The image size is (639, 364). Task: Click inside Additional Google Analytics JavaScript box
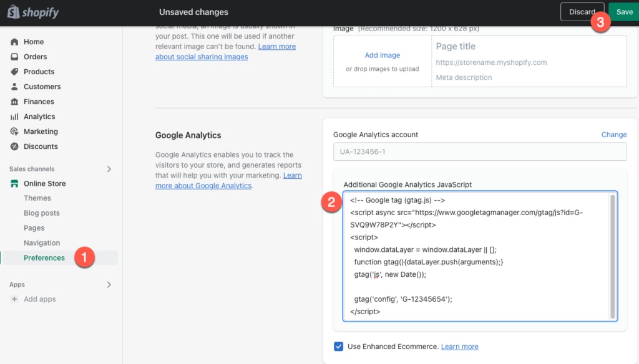click(480, 256)
